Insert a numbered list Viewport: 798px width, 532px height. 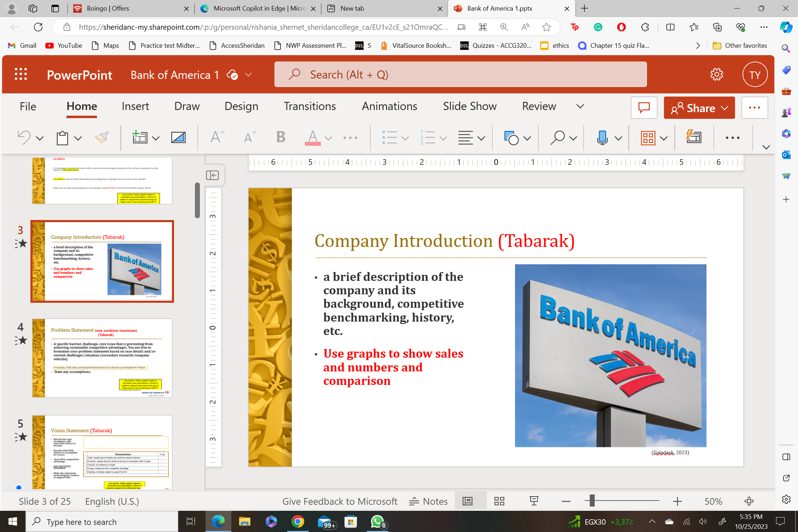coord(428,137)
